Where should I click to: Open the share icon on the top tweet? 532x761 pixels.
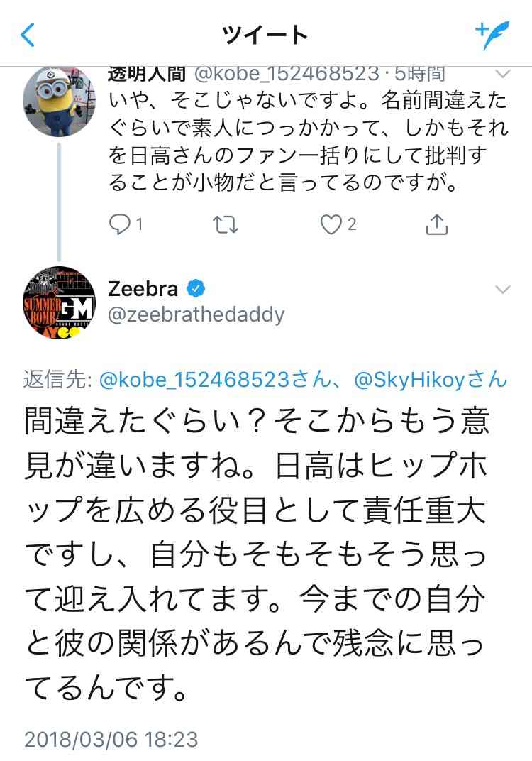pyautogui.click(x=438, y=224)
